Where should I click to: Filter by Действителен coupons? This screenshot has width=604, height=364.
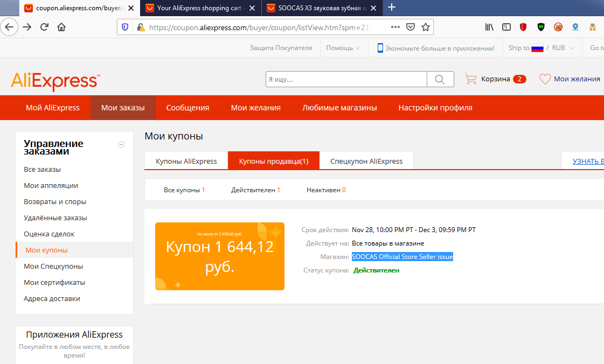[255, 190]
